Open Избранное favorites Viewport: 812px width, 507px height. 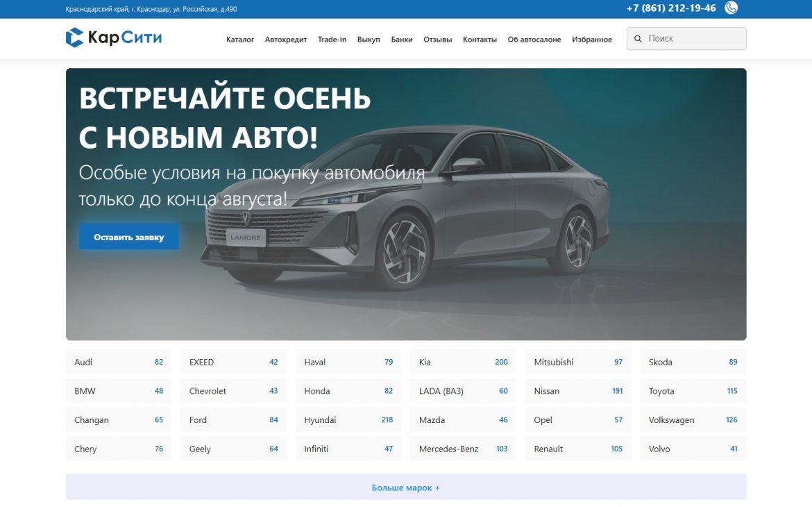592,40
